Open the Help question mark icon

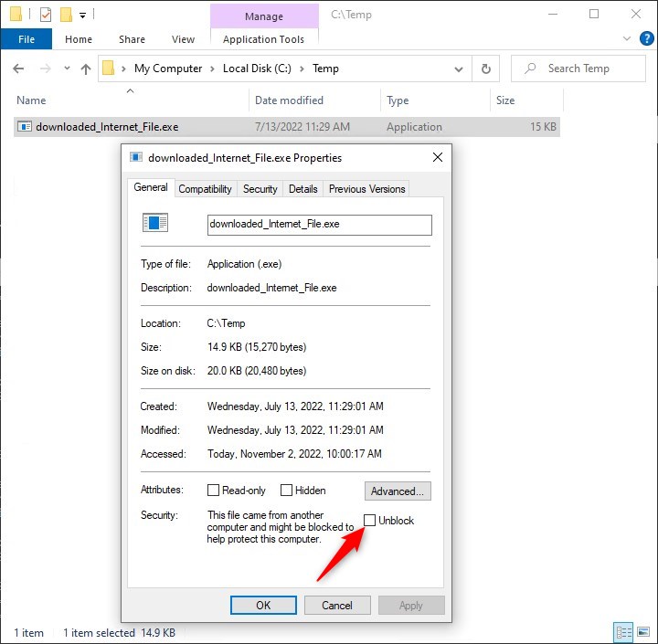click(645, 39)
